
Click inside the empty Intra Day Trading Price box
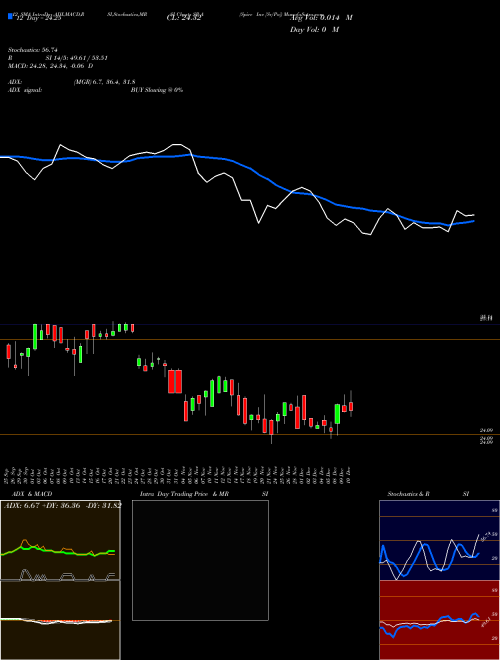tap(200, 560)
